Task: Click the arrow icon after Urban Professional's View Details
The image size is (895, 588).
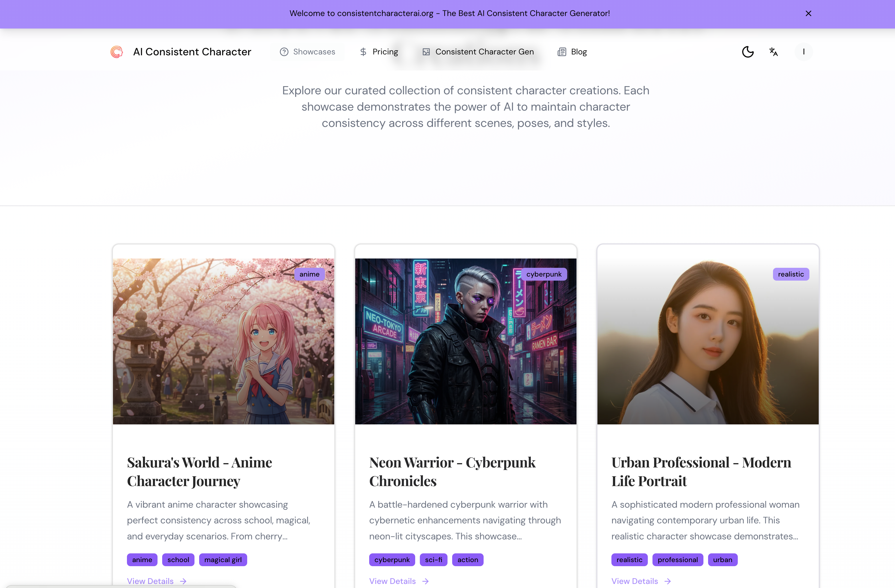Action: [668, 581]
